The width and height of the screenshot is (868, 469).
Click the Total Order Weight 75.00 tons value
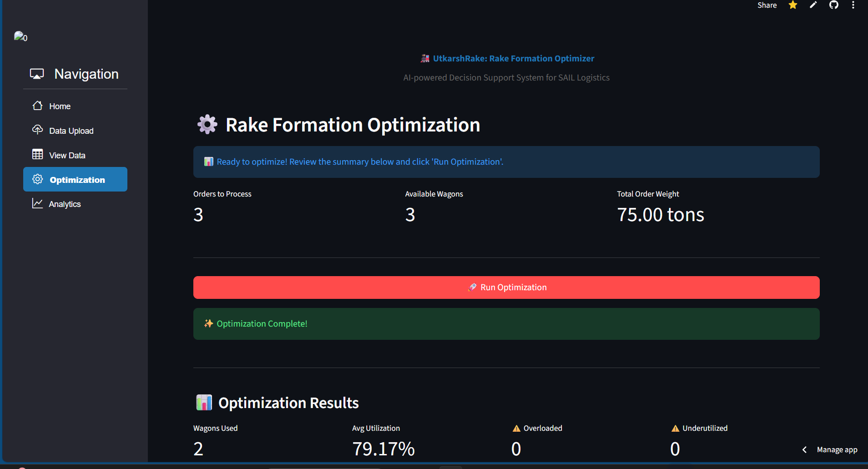point(661,215)
